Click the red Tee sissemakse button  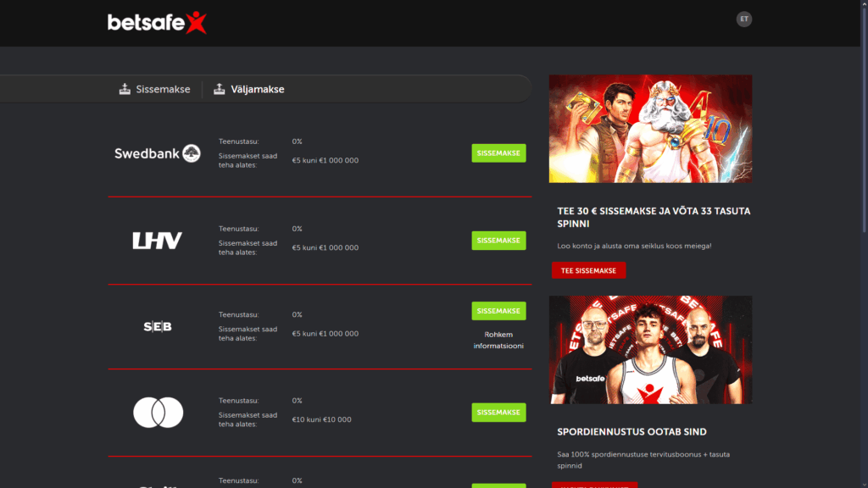tap(588, 270)
